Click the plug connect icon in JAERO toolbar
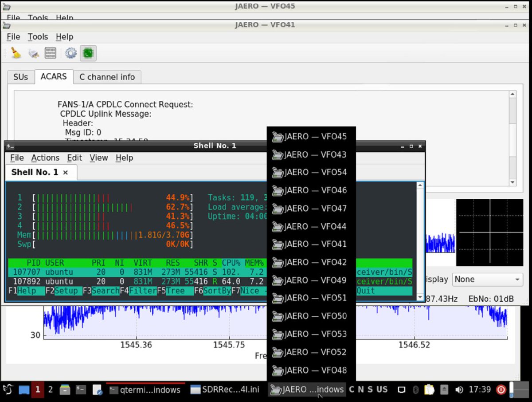This screenshot has height=402, width=532. pos(34,54)
